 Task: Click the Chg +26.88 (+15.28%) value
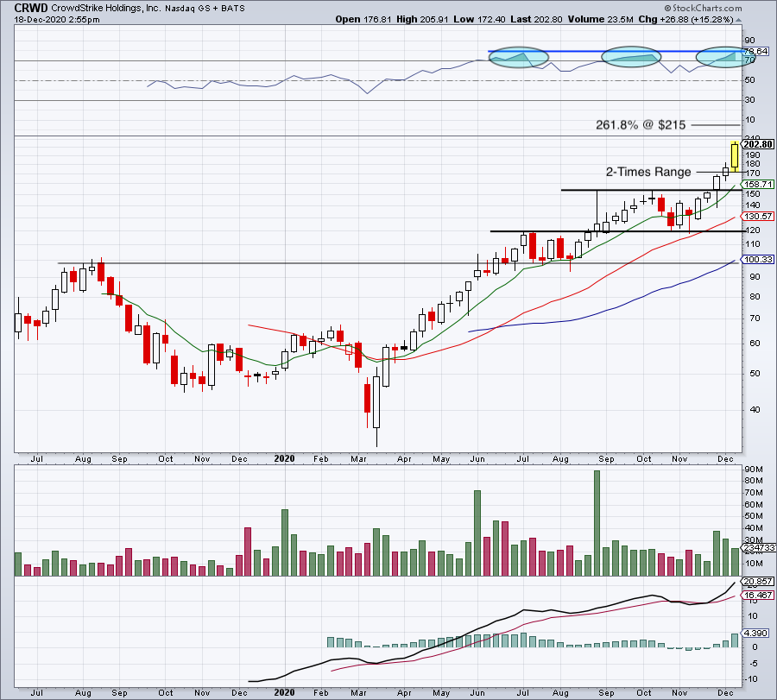point(685,19)
